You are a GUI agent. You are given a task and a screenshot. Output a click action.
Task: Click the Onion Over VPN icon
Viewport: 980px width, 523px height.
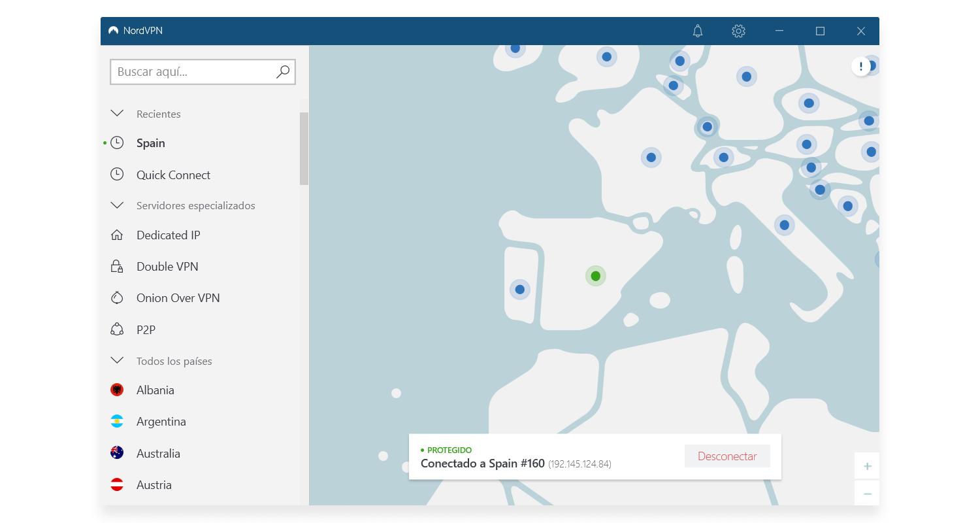[x=117, y=297]
